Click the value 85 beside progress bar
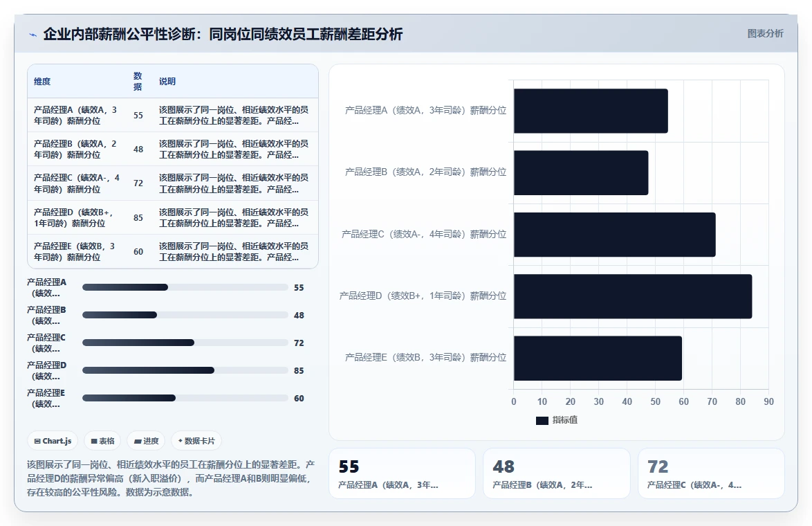This screenshot has height=526, width=812. [x=299, y=370]
